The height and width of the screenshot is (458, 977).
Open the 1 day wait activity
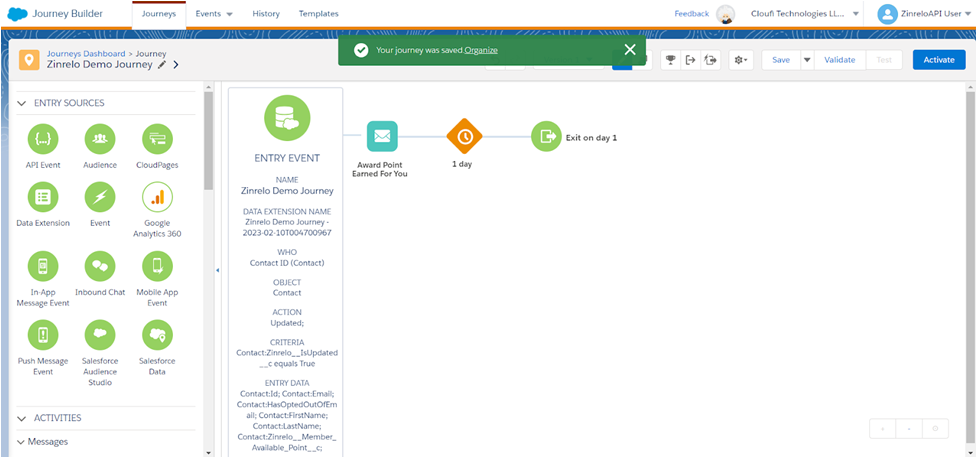[465, 136]
